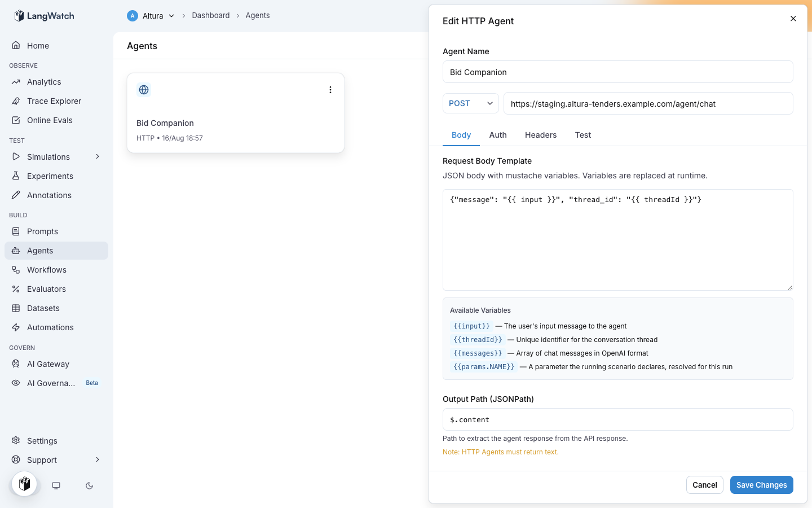Open Annotations via its pencil icon
Image resolution: width=812 pixels, height=508 pixels.
point(16,195)
